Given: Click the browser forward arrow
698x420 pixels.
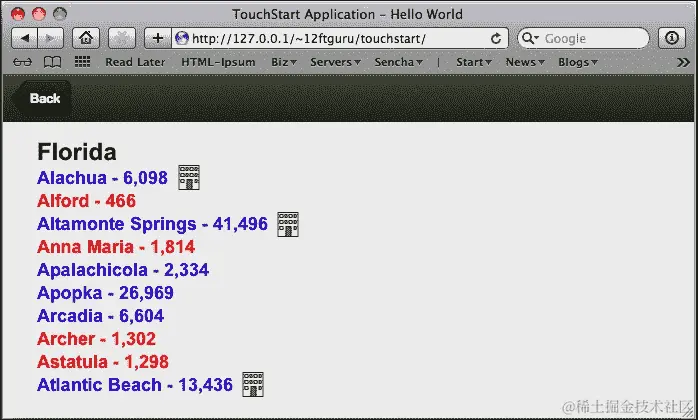Looking at the screenshot, I should (51, 38).
